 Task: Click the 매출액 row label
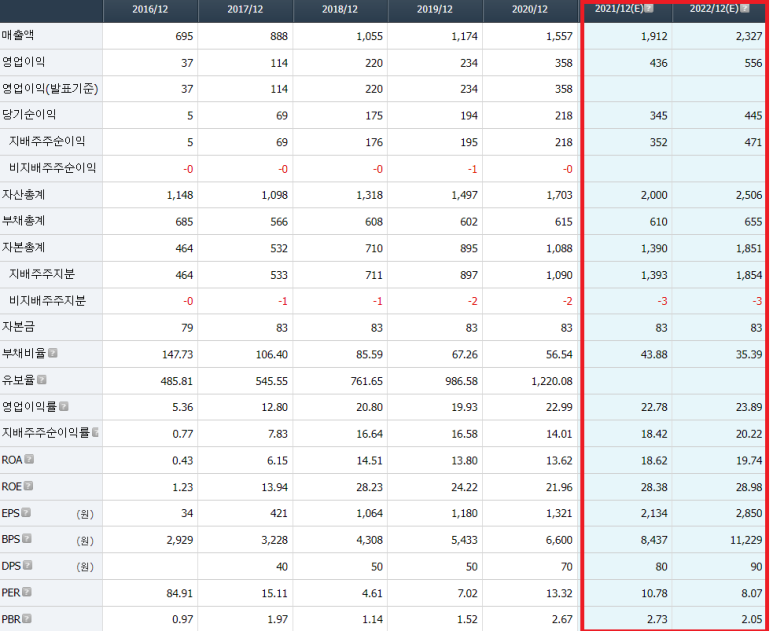click(18, 35)
